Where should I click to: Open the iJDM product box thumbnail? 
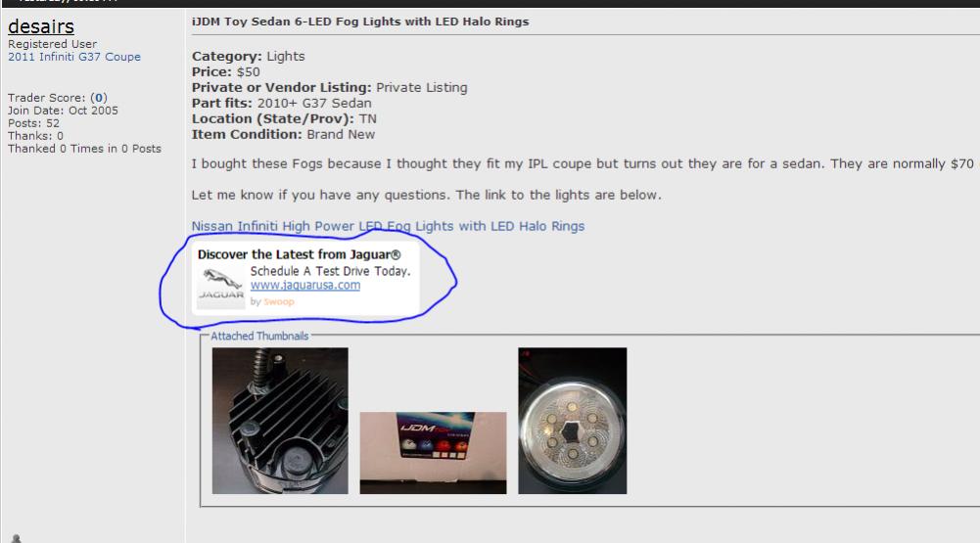click(433, 452)
